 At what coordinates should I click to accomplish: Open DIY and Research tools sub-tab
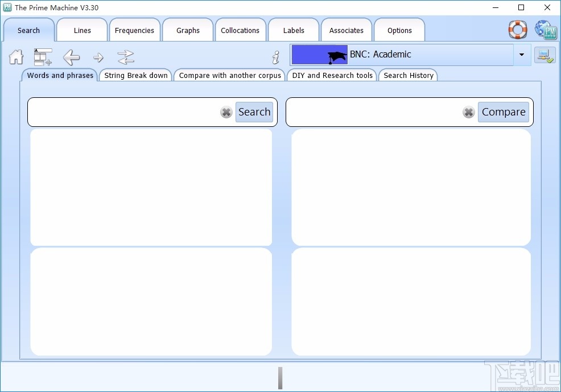pyautogui.click(x=332, y=75)
